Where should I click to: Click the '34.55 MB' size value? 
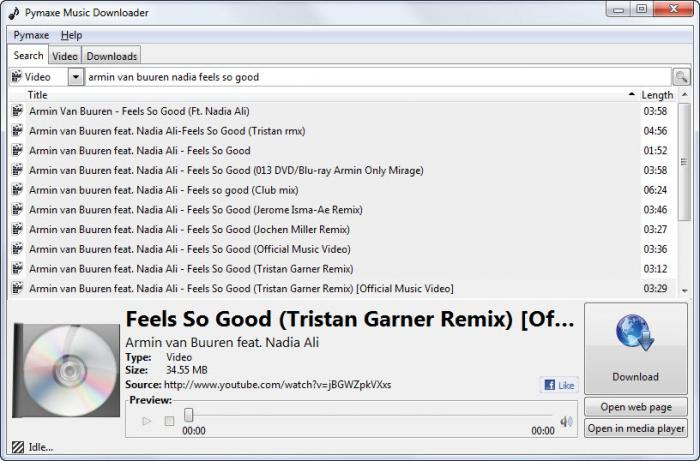click(187, 370)
